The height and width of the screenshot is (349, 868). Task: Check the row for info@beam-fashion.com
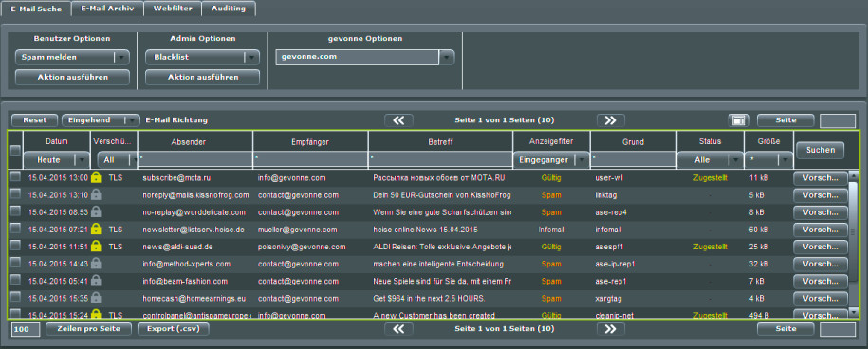point(15,280)
